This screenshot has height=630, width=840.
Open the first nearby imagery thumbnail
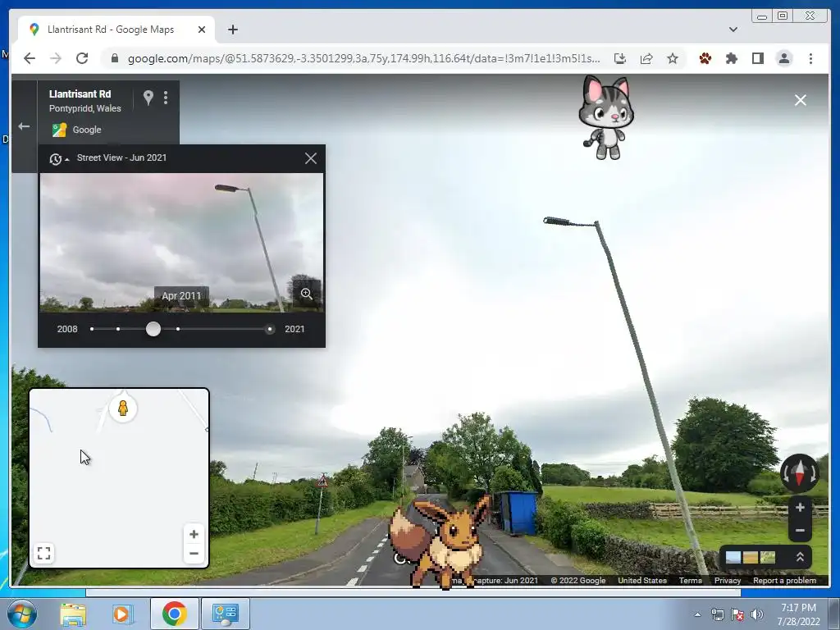pyautogui.click(x=733, y=557)
